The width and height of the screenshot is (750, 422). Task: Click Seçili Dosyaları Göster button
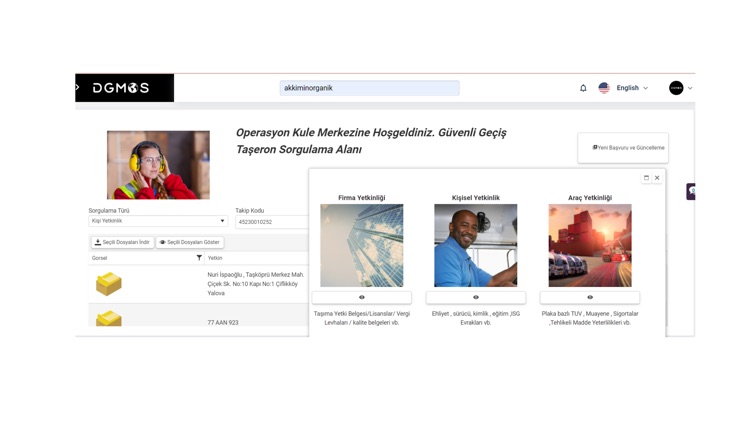pos(190,242)
